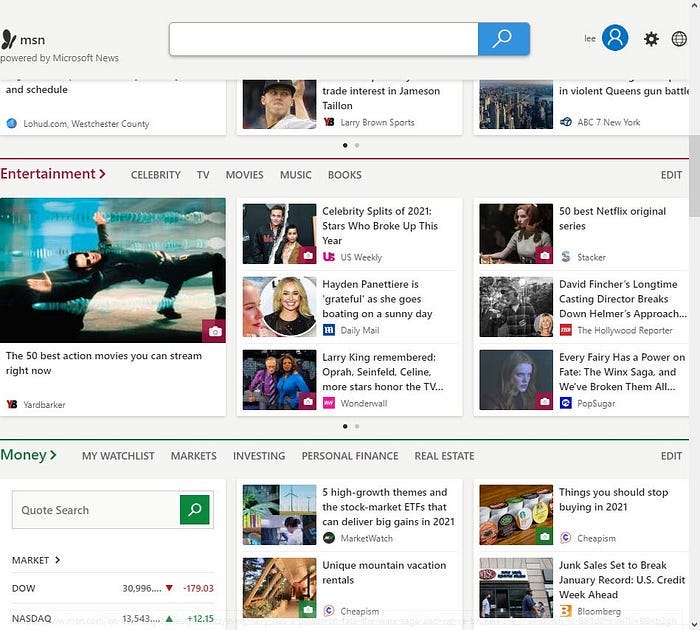Viewport: 700px width, 630px height.
Task: Click the Yardbarker logo under action movies
Action: 12,405
